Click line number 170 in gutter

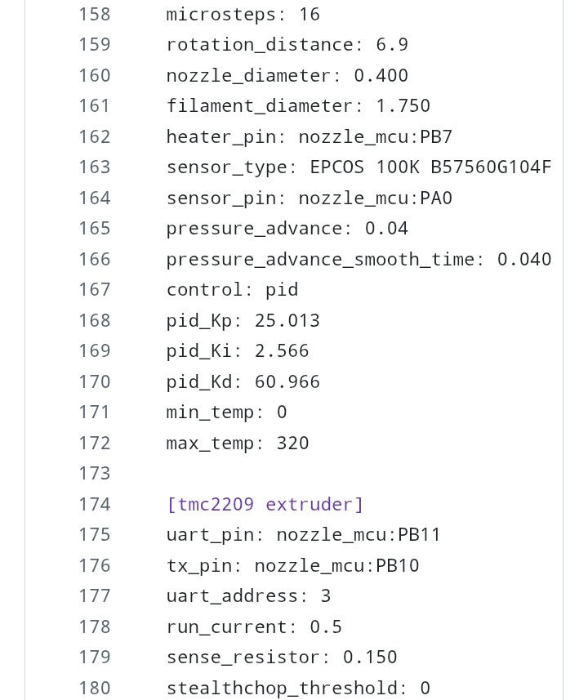[x=95, y=381]
